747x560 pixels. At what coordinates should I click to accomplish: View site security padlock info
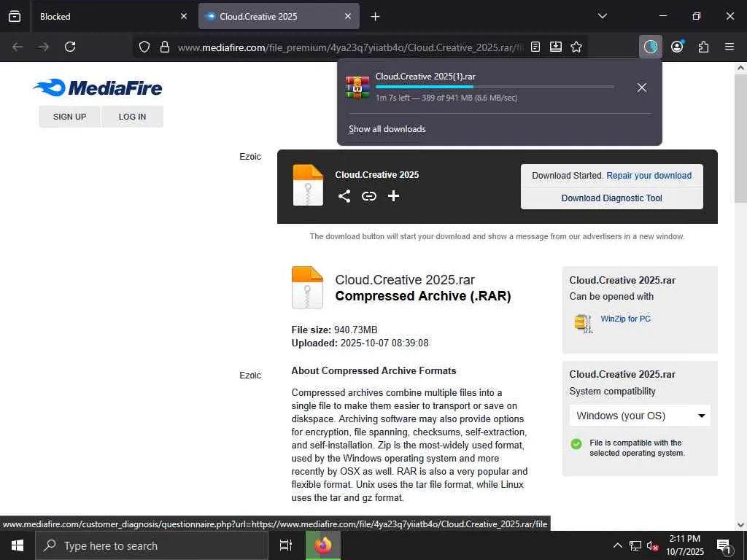165,47
